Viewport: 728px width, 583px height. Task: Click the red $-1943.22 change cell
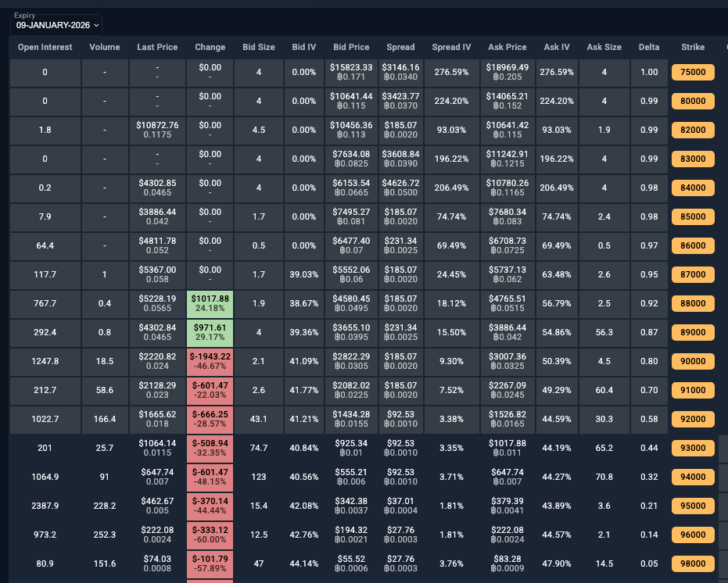point(210,361)
